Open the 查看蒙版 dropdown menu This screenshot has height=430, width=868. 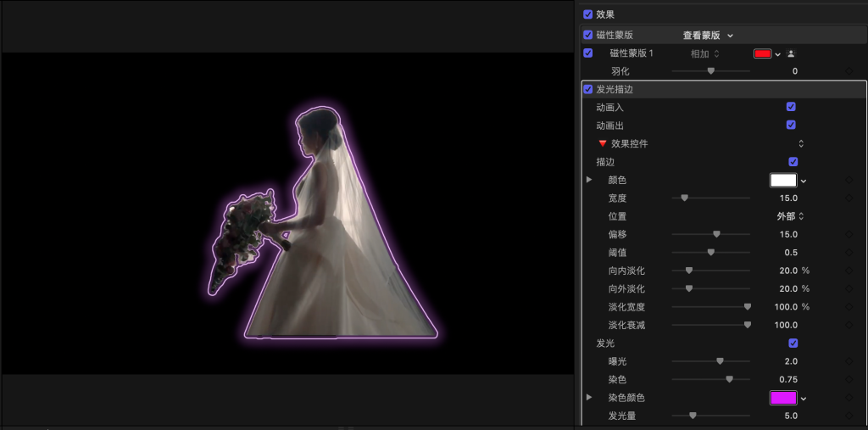[708, 36]
